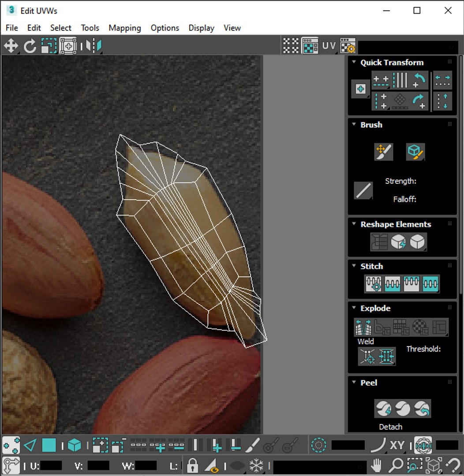
Task: Select the Paint Move brush
Action: pos(383,152)
